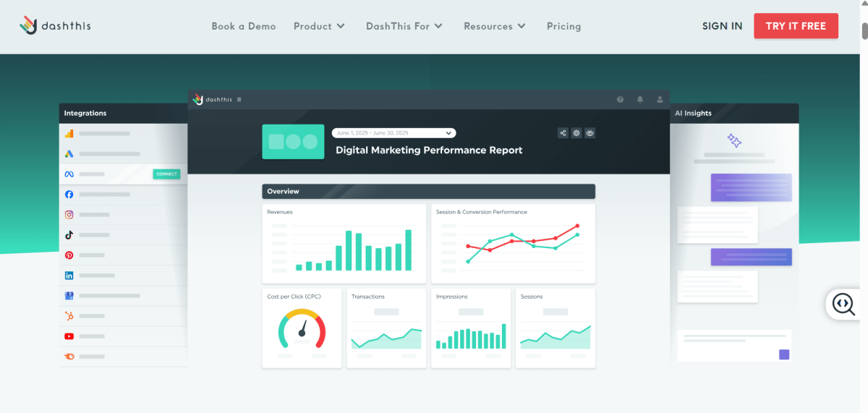Click the share icon on the report
Viewport: 868px width, 413px height.
pyautogui.click(x=563, y=133)
